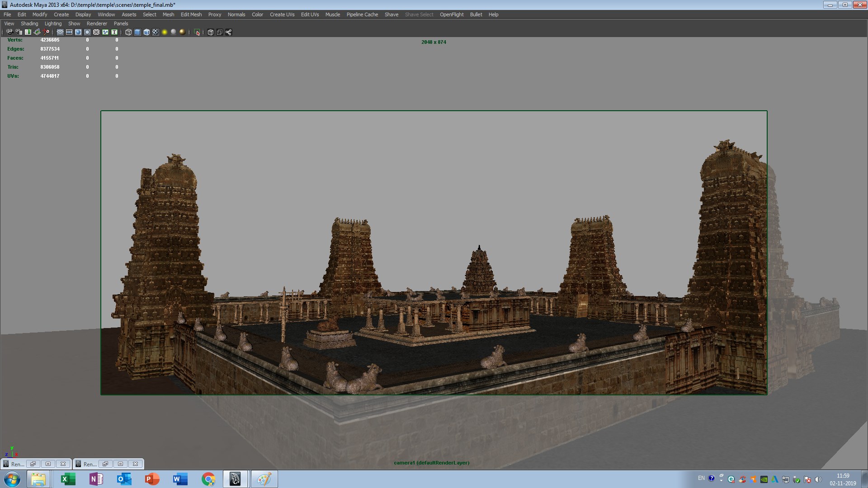
Task: Open the OpenFlight menu
Action: point(452,14)
